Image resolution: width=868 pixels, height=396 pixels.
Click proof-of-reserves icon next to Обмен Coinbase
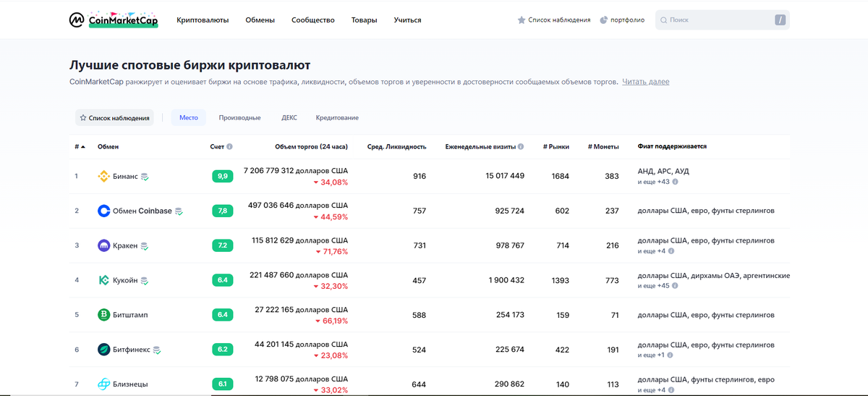coord(179,211)
